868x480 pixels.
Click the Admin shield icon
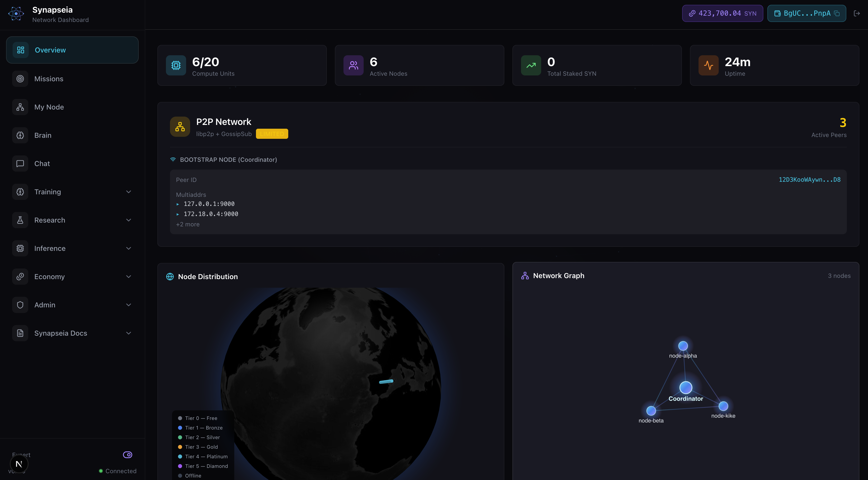point(20,305)
